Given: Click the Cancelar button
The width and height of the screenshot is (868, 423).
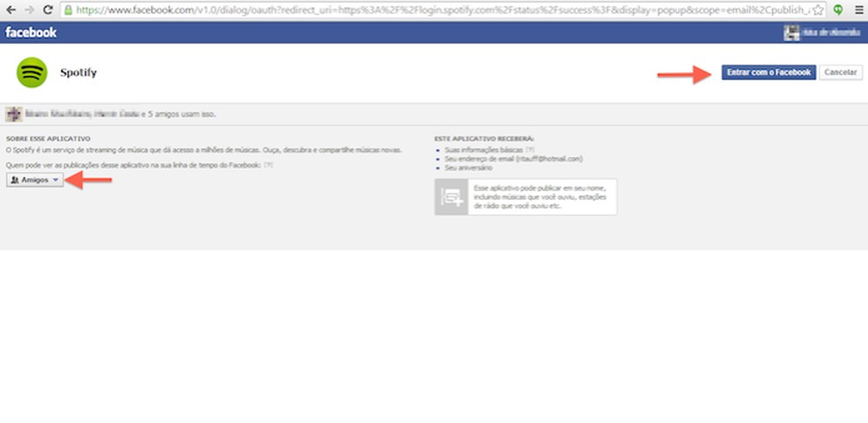Looking at the screenshot, I should click(x=841, y=72).
